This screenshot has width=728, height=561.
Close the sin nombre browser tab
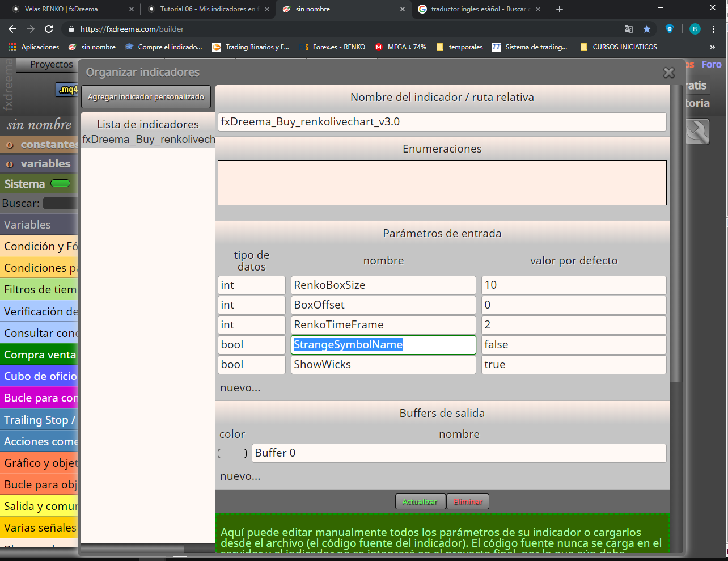403,9
